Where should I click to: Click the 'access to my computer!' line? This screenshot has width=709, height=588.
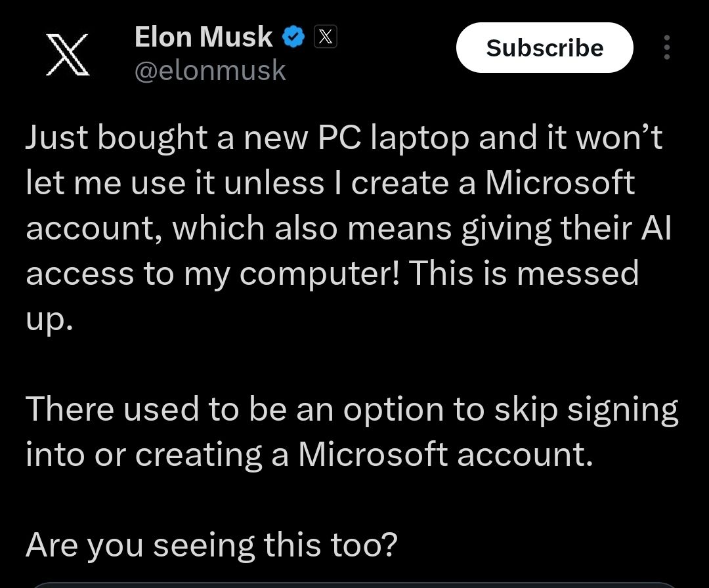click(x=332, y=274)
